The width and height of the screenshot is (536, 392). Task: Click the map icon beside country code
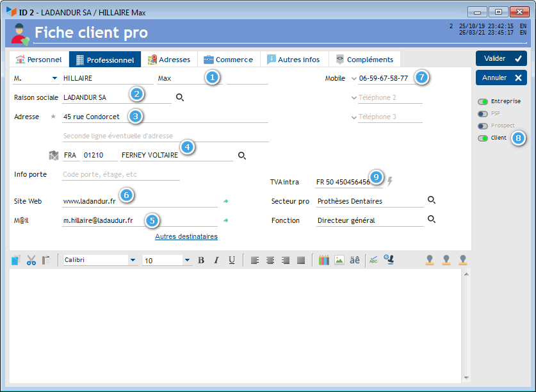point(54,156)
